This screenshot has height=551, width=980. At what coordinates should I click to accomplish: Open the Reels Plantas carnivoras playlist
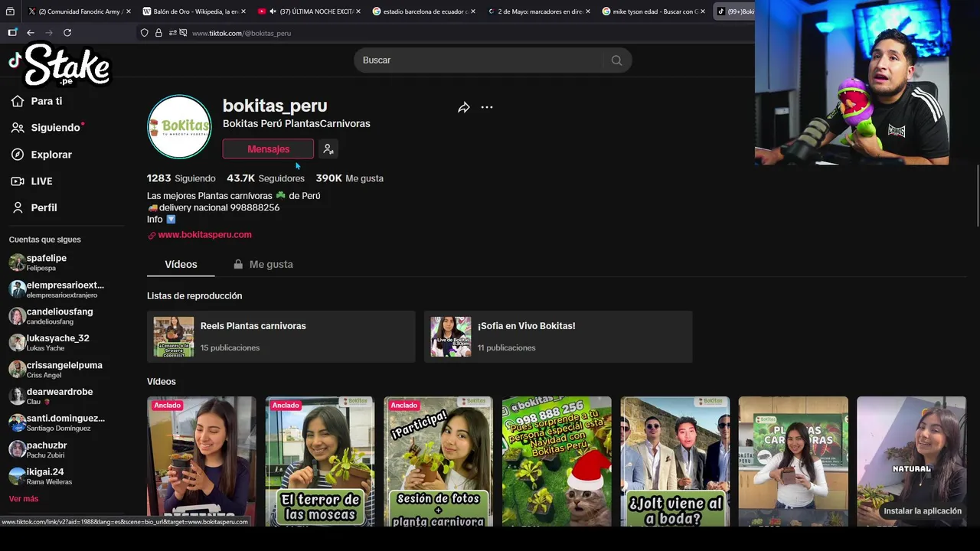pyautogui.click(x=281, y=337)
